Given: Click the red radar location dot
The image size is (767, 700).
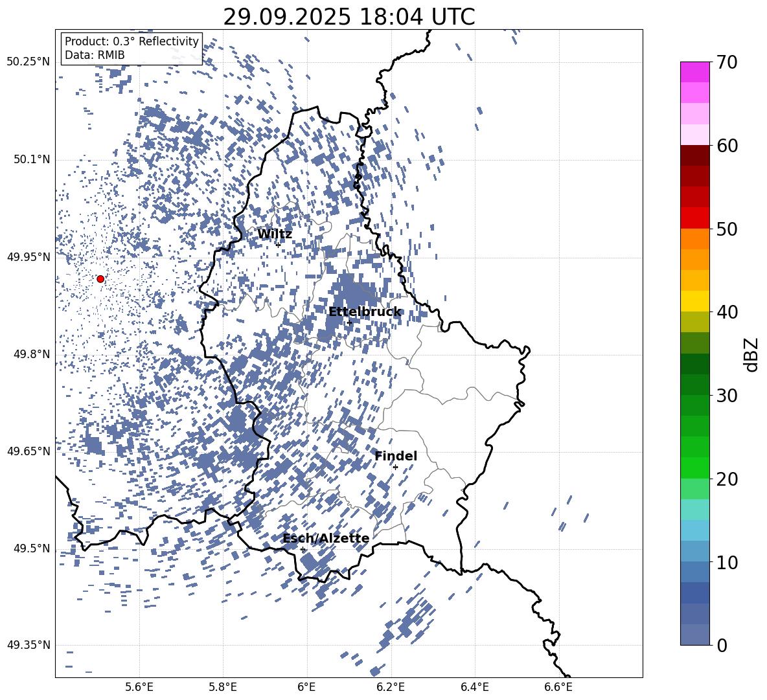Looking at the screenshot, I should click(100, 279).
